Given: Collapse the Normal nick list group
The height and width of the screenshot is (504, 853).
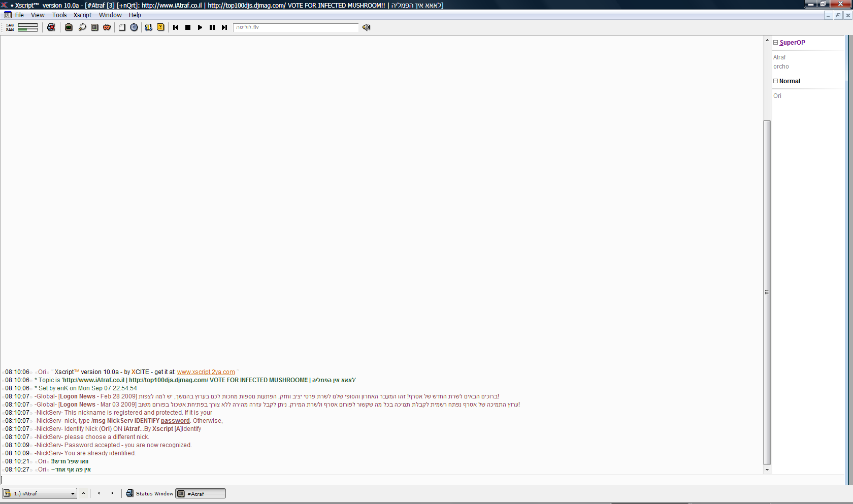Looking at the screenshot, I should coord(775,81).
